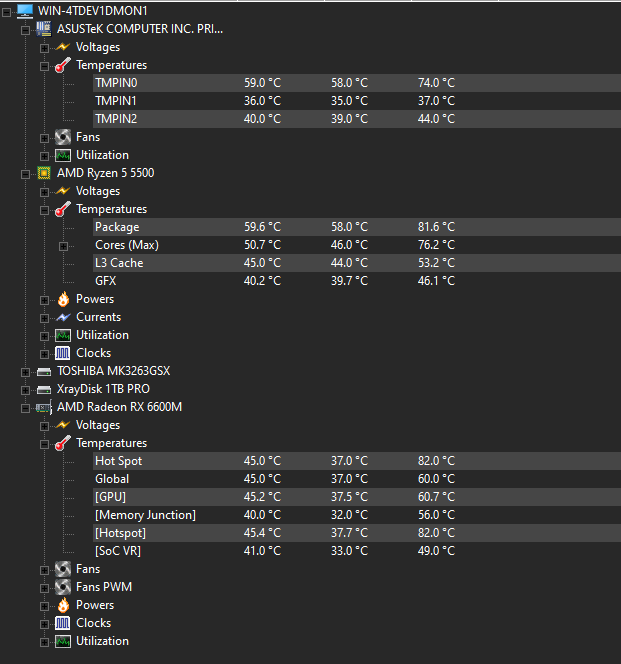This screenshot has width=621, height=664.
Task: Click the motherboard icon for ASUSTeK COMPUTER INC.
Action: click(44, 29)
